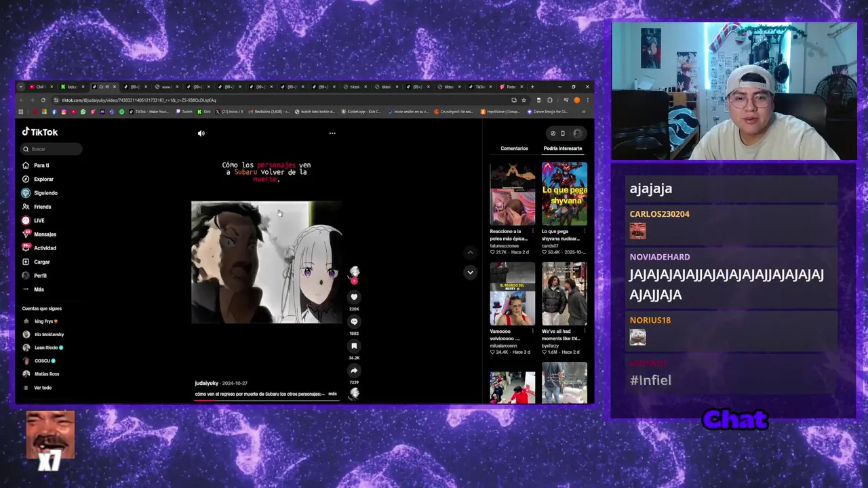Open Mensajes inbox

point(39,235)
